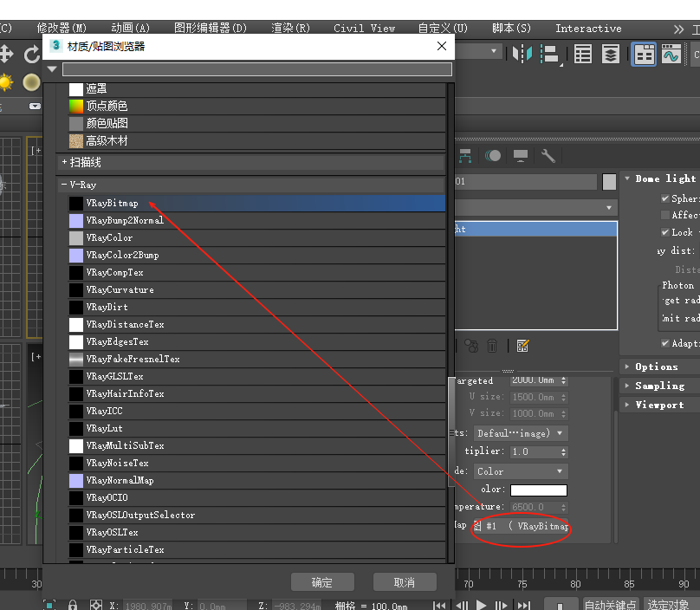Click the Play animation button
The image size is (700, 610).
click(482, 605)
